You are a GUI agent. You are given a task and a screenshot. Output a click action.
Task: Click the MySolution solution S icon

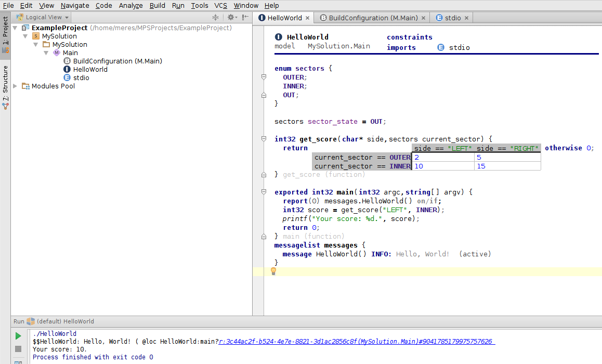36,36
